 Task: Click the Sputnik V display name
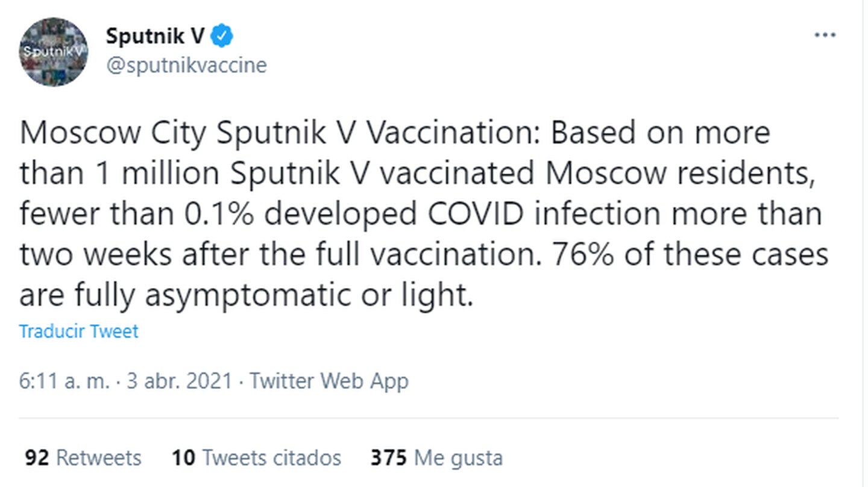155,37
